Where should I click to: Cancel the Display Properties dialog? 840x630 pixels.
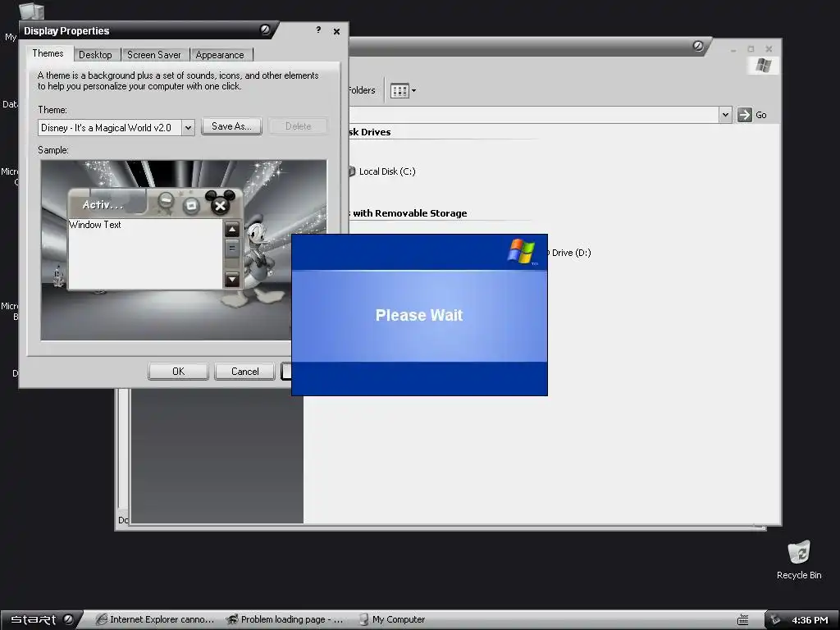point(244,372)
